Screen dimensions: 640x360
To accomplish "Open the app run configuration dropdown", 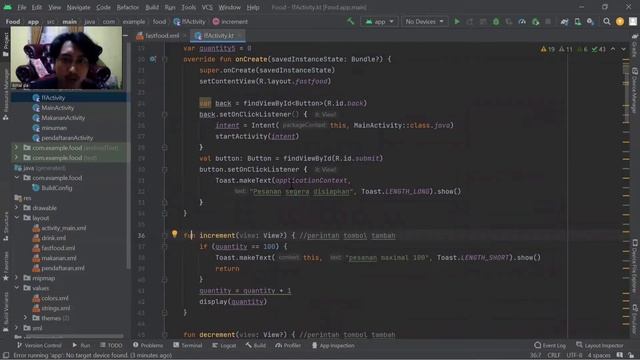I will click(380, 21).
